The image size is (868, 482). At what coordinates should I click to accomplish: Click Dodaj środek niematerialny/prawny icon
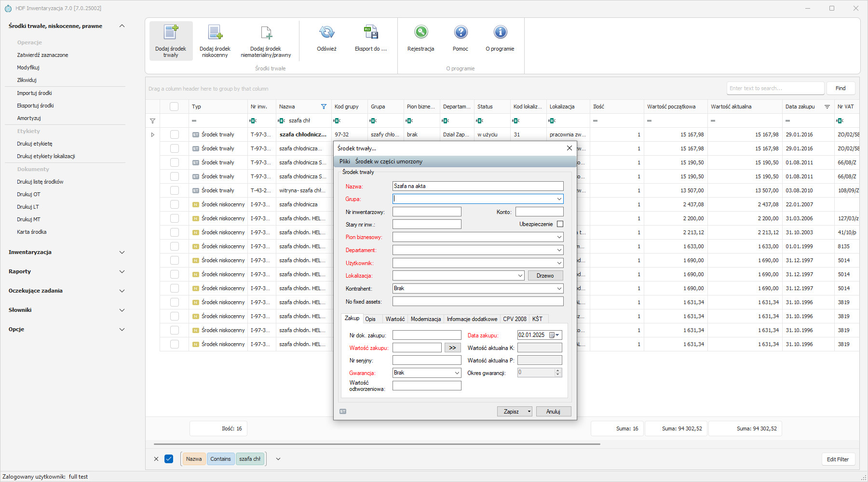coord(266,33)
